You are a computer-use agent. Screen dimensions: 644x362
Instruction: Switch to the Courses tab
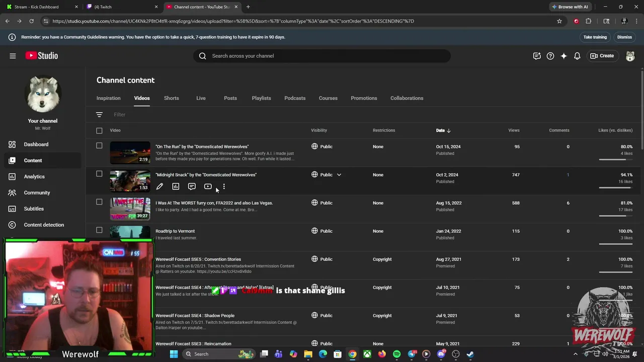(328, 98)
